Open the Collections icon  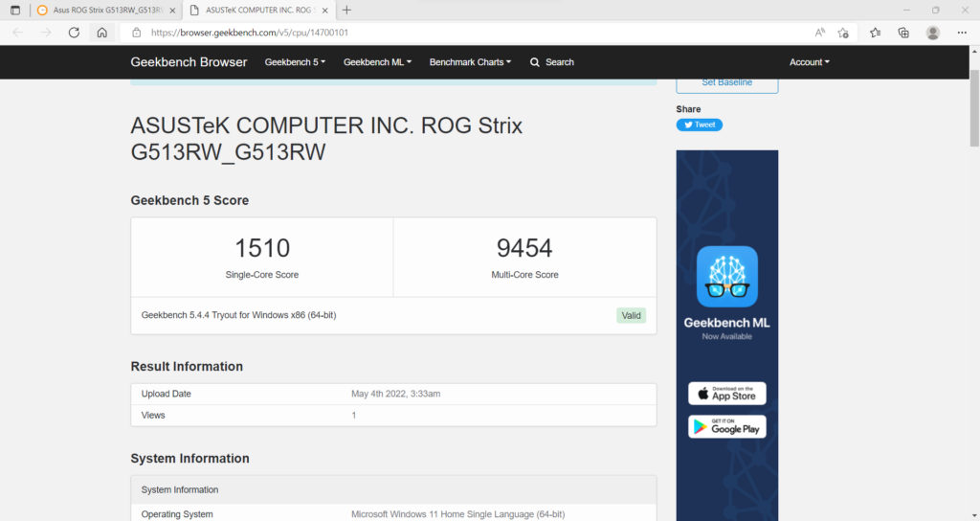point(903,33)
